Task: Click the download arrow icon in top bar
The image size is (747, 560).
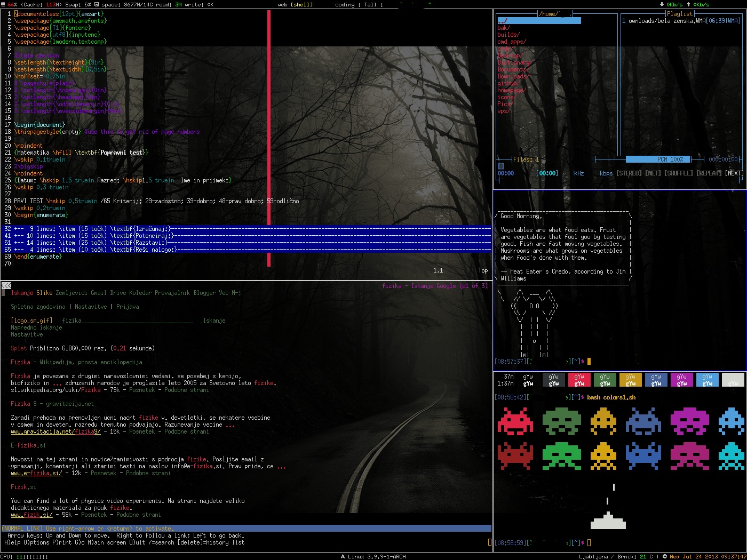Action: point(662,4)
